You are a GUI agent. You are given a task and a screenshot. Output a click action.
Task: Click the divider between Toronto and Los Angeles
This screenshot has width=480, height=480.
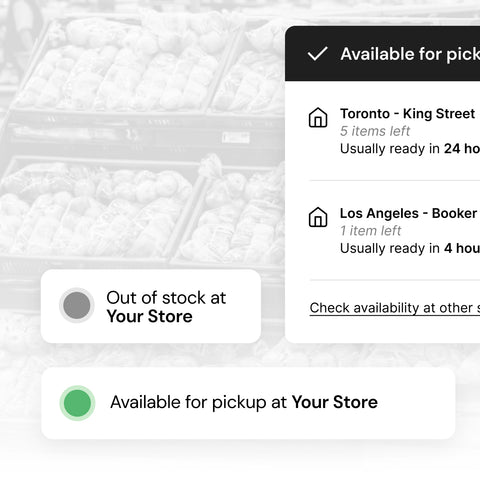point(395,181)
